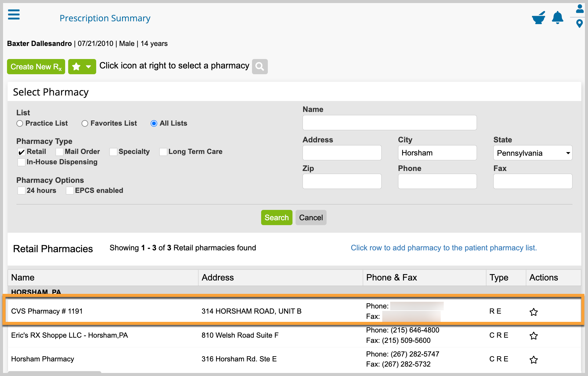The width and height of the screenshot is (588, 376).
Task: Open the favorites star dropdown
Action: click(x=82, y=66)
